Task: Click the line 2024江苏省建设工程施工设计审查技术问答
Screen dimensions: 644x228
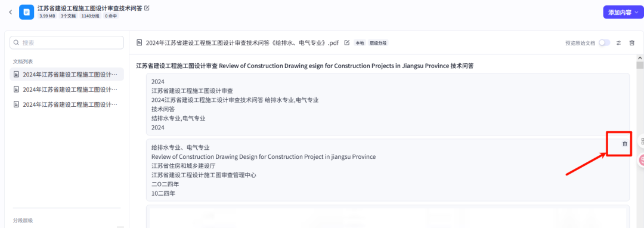Action: coord(235,100)
